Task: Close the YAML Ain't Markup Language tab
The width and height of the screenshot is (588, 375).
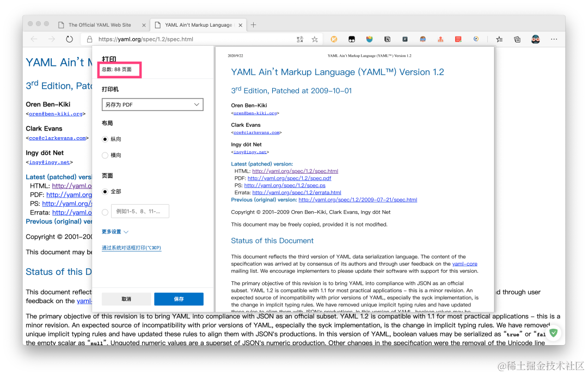Action: 241,25
